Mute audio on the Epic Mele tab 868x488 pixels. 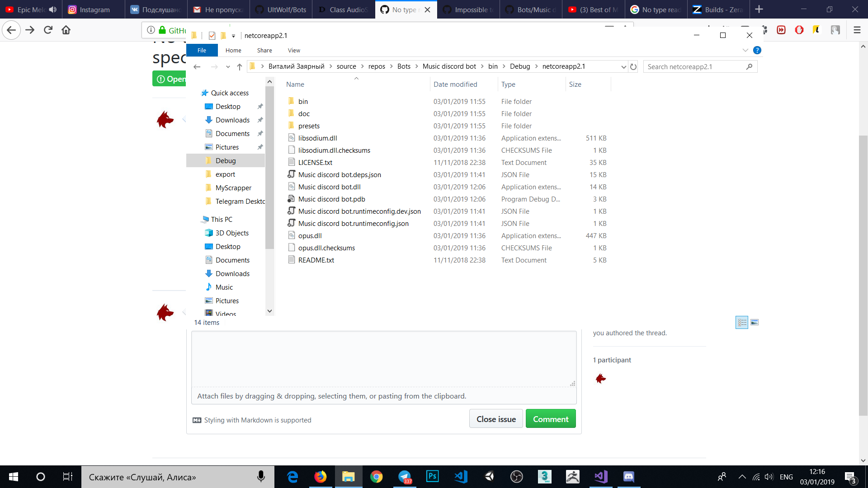(53, 9)
